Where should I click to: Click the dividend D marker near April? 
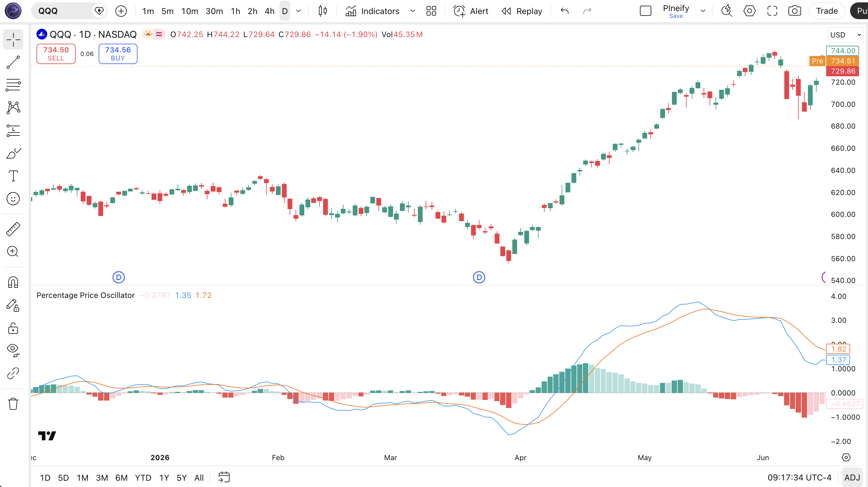coord(479,277)
